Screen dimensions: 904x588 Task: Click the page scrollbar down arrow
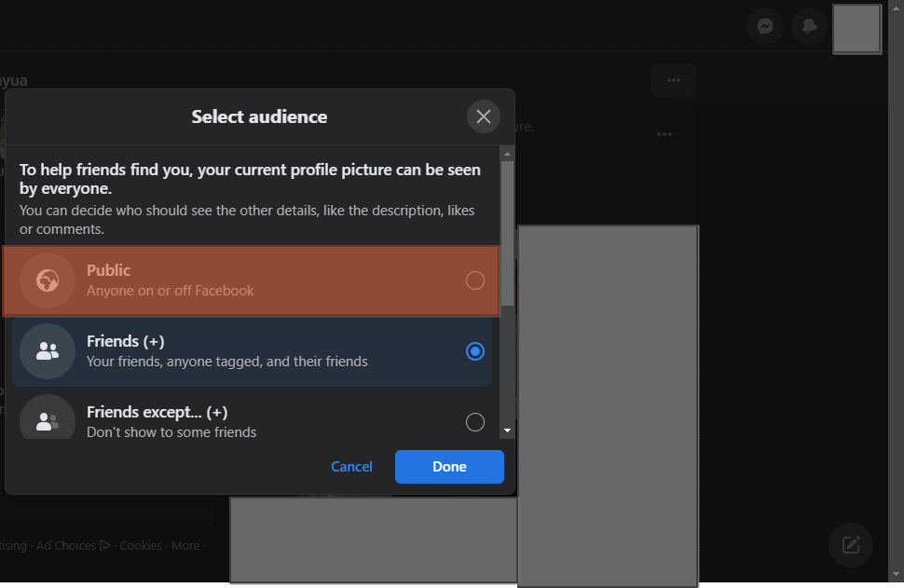pyautogui.click(x=896, y=574)
